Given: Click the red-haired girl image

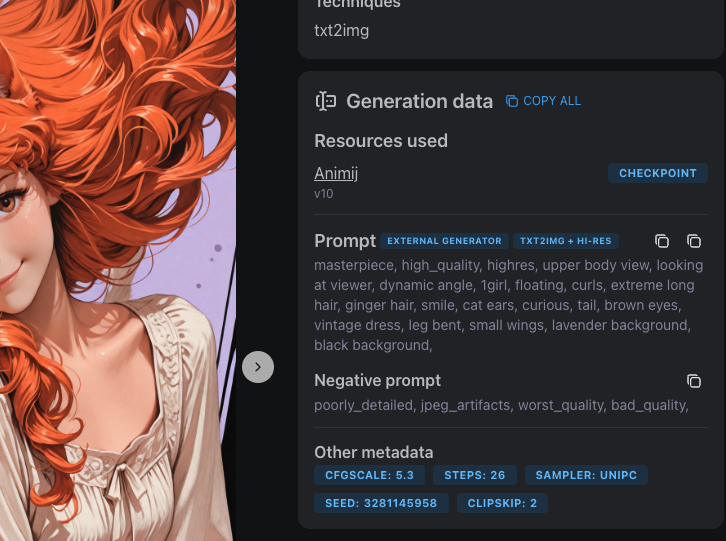Looking at the screenshot, I should 118,270.
